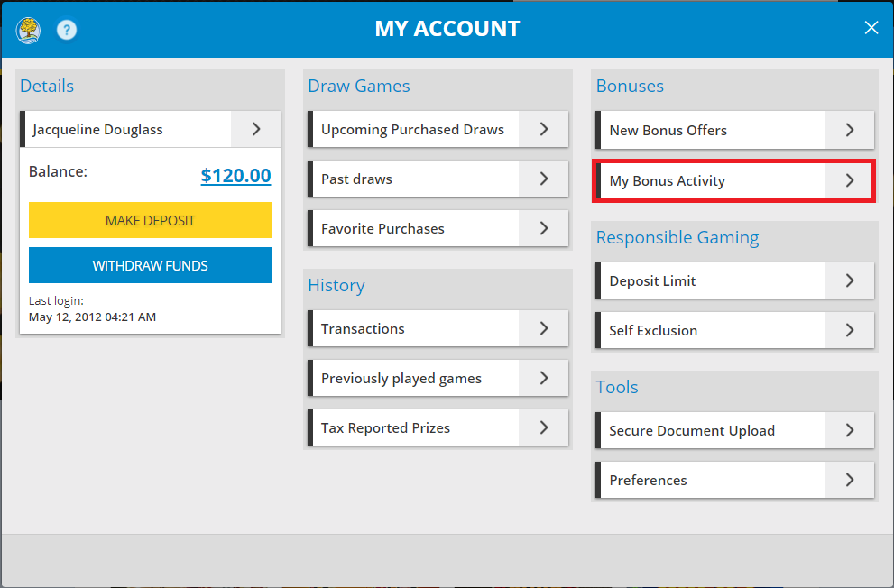Image resolution: width=894 pixels, height=588 pixels.
Task: Expand the Favorite Purchases chevron
Action: (543, 228)
